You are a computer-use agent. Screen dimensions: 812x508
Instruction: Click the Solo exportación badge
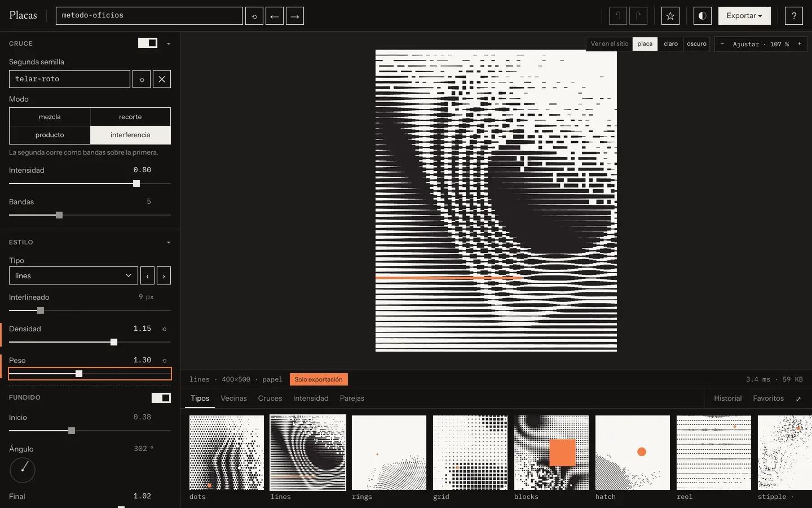tap(319, 379)
